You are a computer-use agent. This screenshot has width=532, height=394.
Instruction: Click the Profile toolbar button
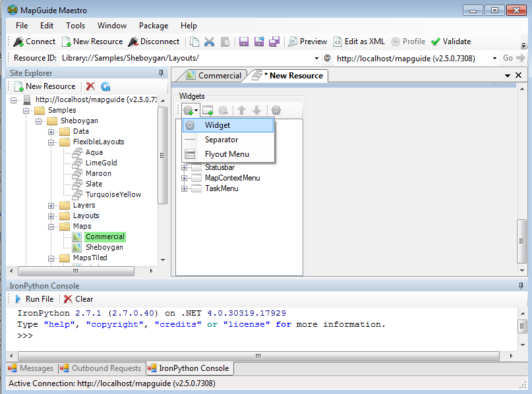point(408,42)
